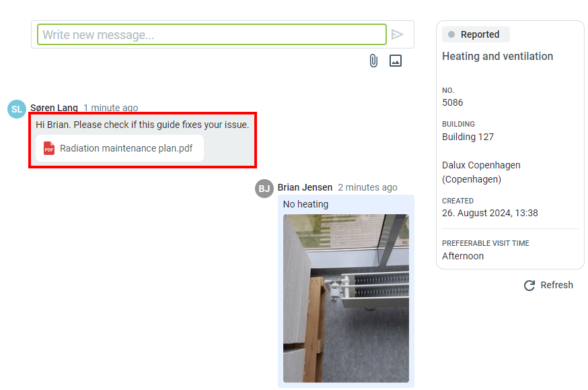Click the grey Reported status dot
The height and width of the screenshot is (390, 588).
(x=451, y=34)
